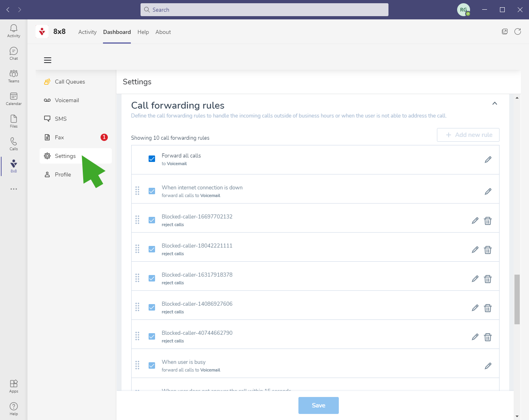Switch to the Activity tab

87,32
